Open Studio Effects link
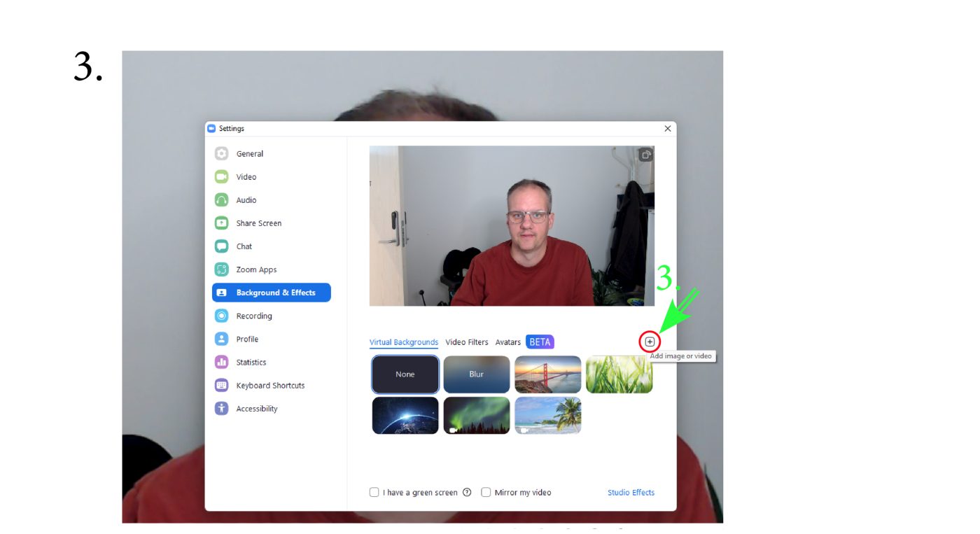The width and height of the screenshot is (980, 534). 631,493
